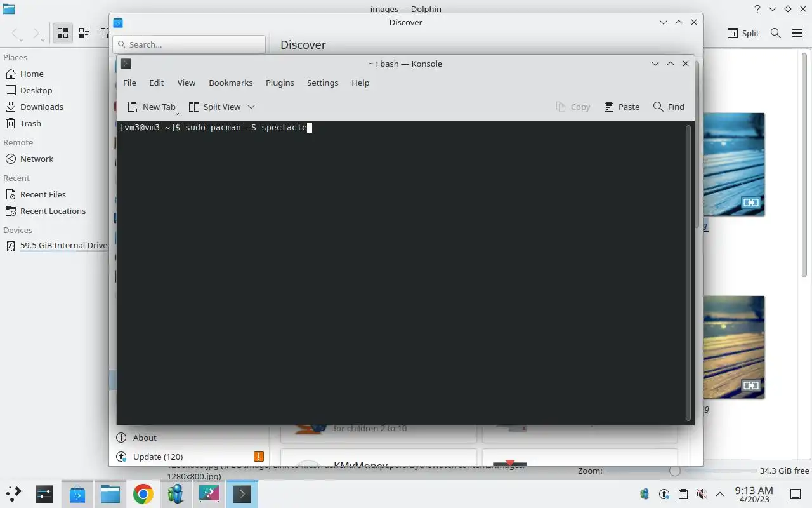Click Back arrow in Dolphin toolbar
The image size is (812, 508).
16,33
